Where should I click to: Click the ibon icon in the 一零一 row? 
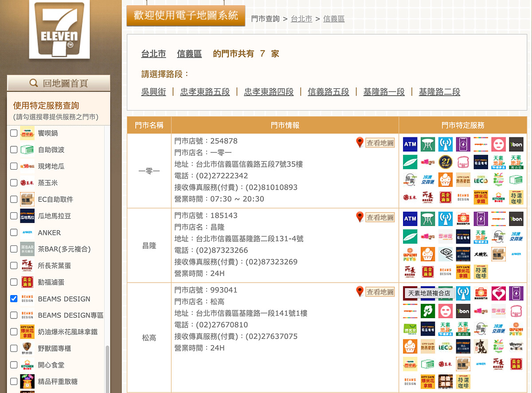coord(516,144)
